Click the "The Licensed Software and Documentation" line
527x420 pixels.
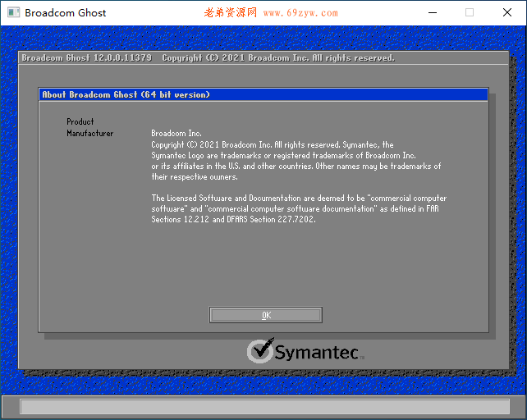click(x=299, y=198)
